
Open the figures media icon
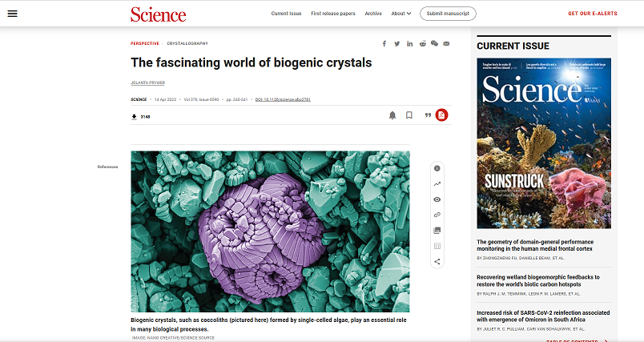(437, 231)
